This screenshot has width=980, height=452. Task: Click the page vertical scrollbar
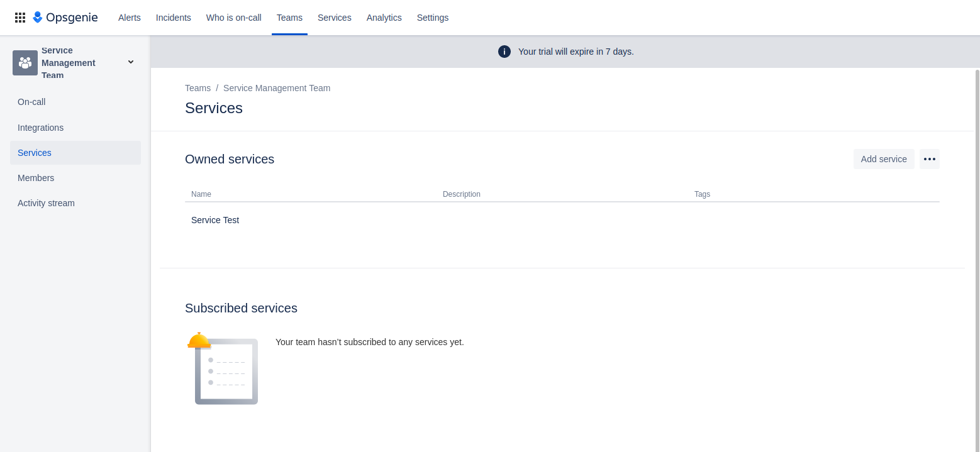coord(977,260)
